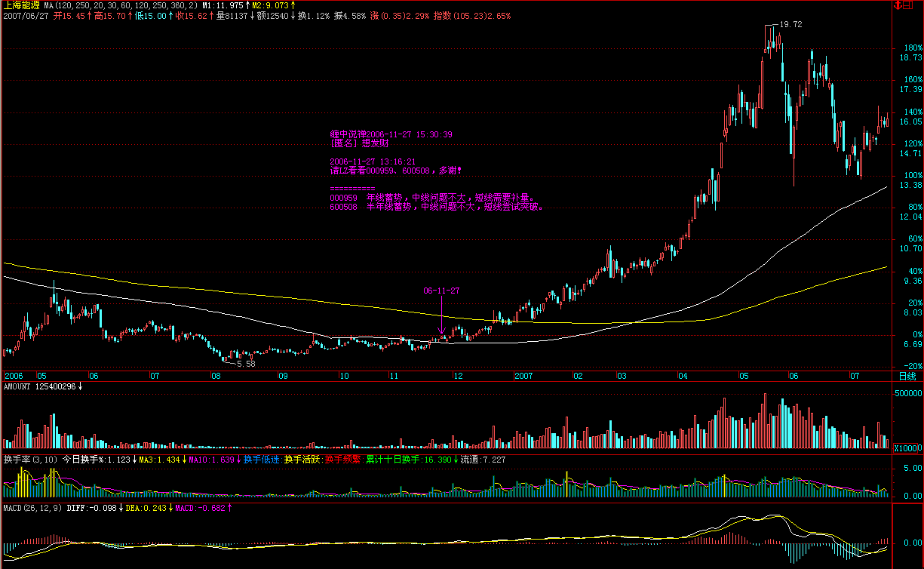Click the red anchor icon at top right

898,5
